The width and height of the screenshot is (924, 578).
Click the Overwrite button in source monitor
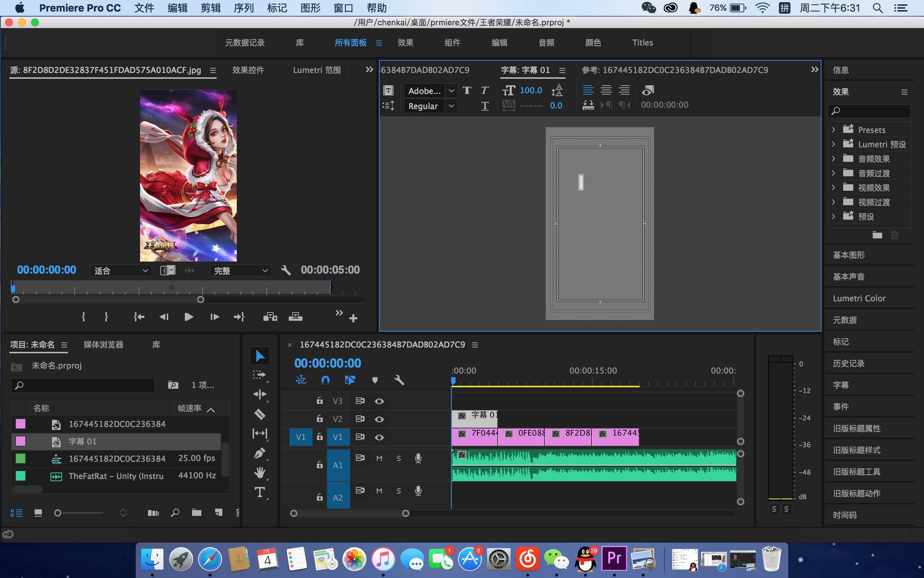point(295,316)
